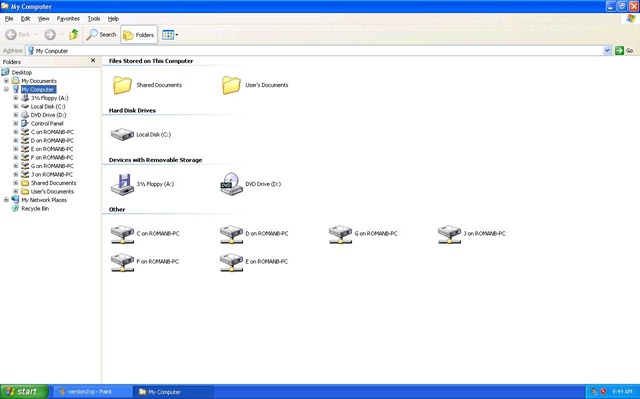Click the Back toolbar button
Viewport: 640px width, 399px height.
click(18, 35)
